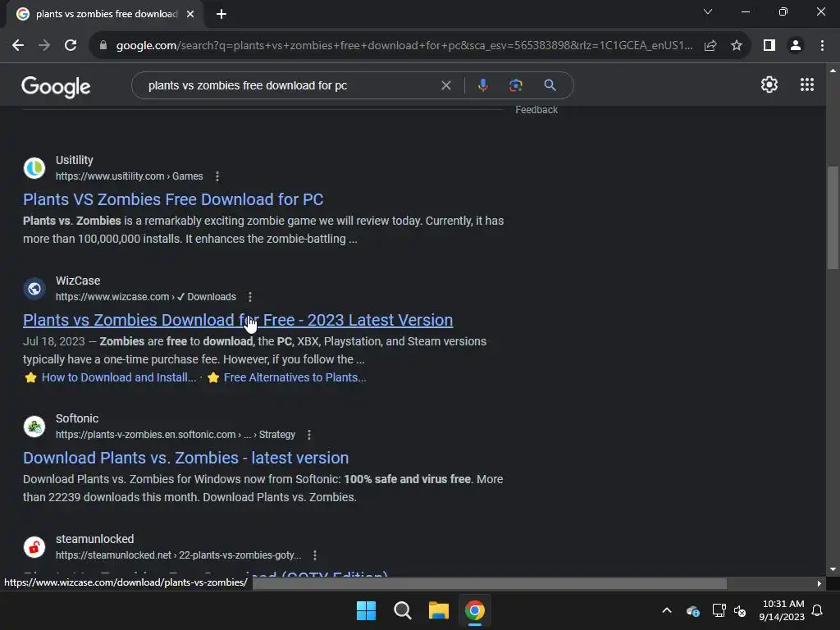Submit search with magnifier icon
The image size is (840, 630).
point(550,85)
